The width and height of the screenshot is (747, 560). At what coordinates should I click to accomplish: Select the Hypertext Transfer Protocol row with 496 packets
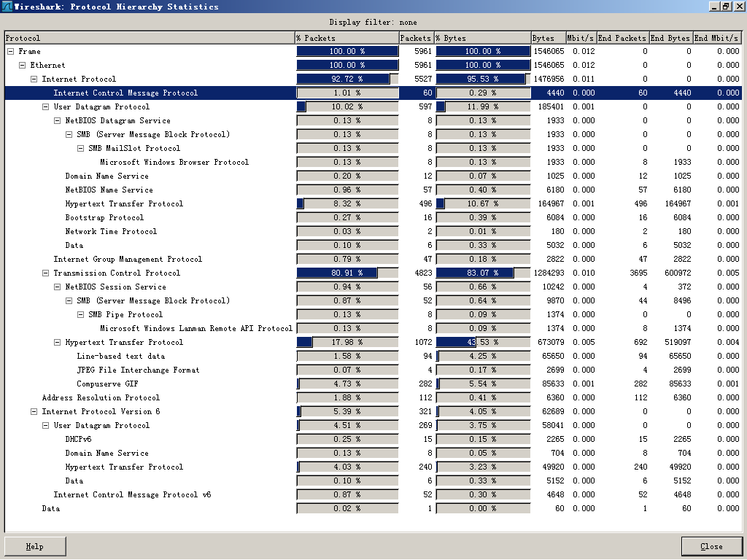(373, 203)
